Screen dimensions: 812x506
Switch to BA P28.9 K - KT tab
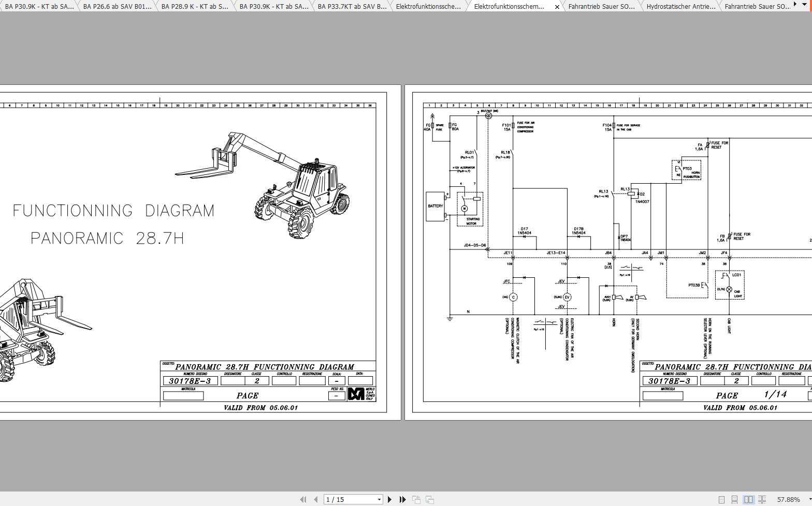[x=195, y=6]
